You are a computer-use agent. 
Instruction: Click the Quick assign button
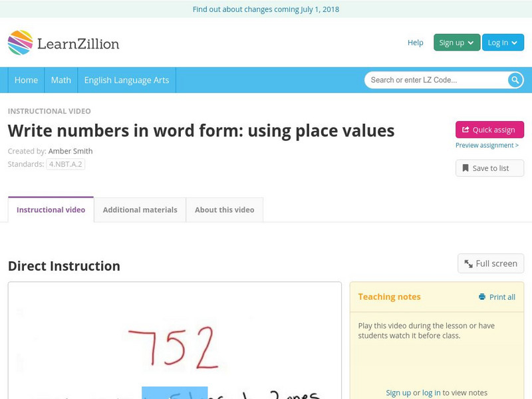click(490, 130)
